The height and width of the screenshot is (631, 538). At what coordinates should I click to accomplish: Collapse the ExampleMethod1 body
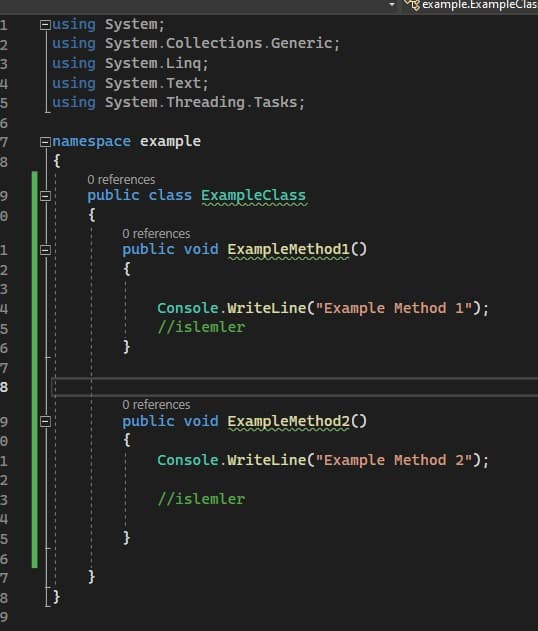pyautogui.click(x=45, y=250)
